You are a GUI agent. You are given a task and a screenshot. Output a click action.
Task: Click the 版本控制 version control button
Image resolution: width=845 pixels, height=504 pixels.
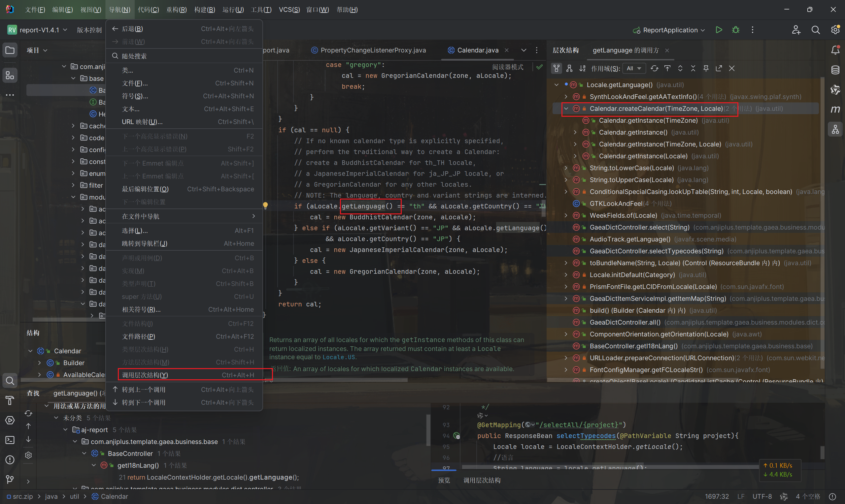point(89,30)
